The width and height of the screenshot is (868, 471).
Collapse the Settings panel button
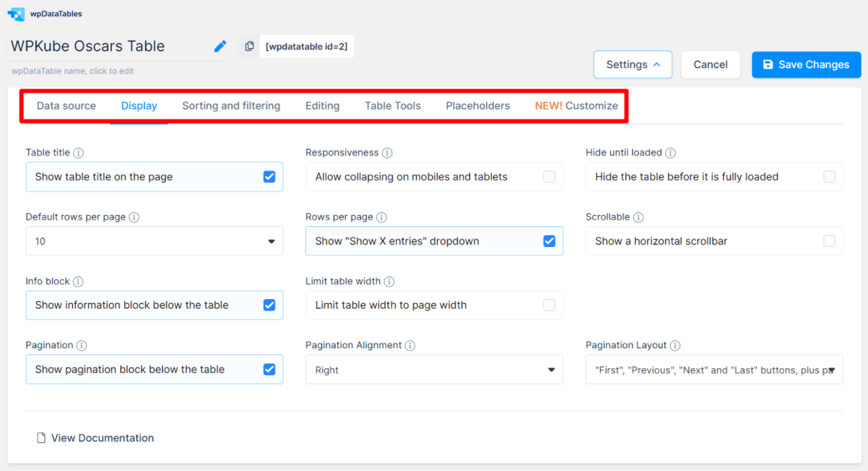633,65
